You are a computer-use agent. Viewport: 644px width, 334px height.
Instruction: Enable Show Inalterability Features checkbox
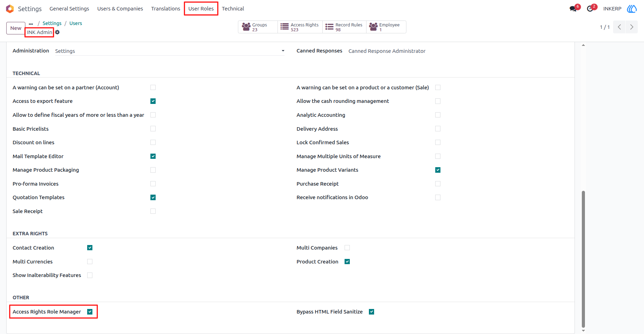(x=90, y=275)
